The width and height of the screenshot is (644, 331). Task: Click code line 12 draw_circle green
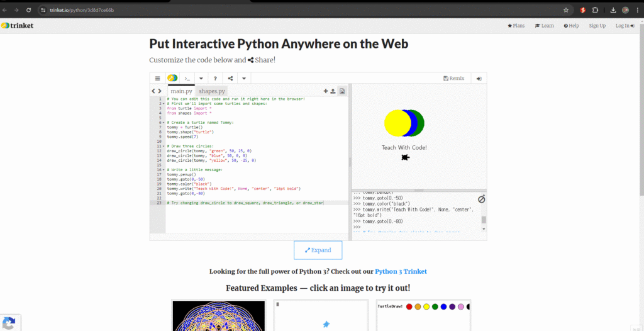[209, 151]
